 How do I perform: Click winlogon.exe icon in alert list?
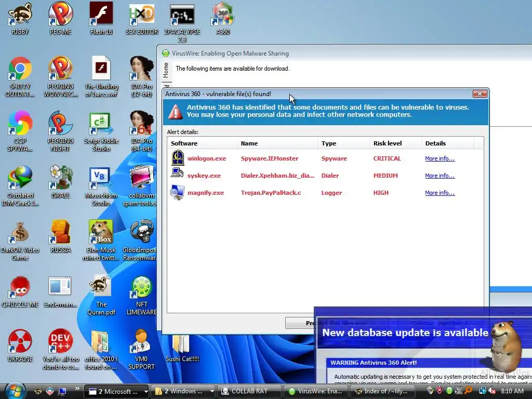point(177,158)
